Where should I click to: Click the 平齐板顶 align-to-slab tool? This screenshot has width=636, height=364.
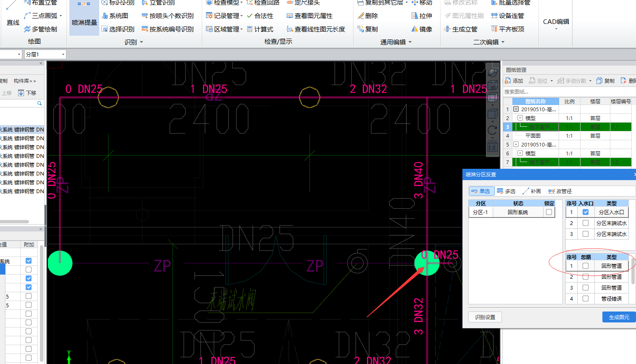(x=507, y=29)
